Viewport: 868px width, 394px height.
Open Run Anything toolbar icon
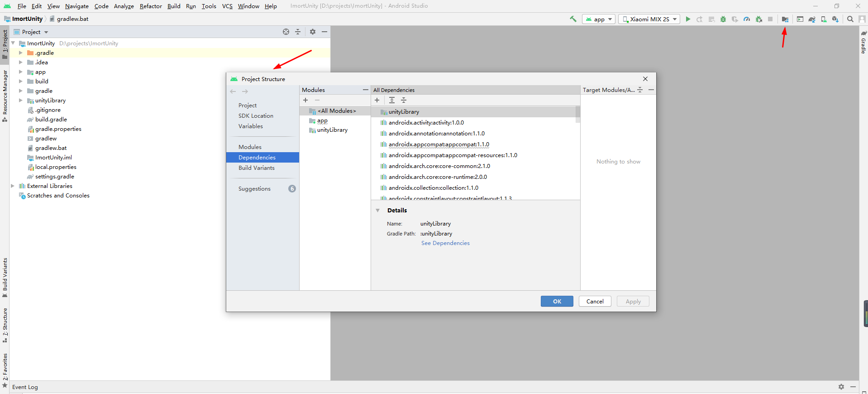800,19
